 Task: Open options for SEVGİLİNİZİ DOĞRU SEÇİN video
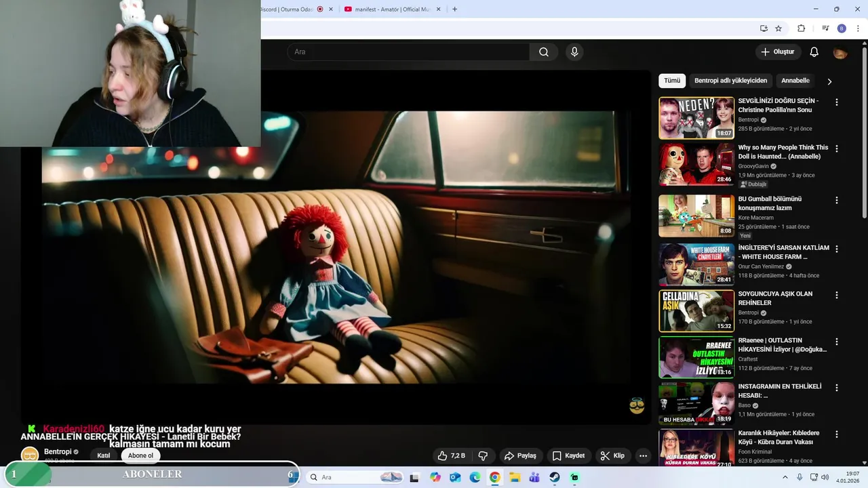[x=836, y=102]
